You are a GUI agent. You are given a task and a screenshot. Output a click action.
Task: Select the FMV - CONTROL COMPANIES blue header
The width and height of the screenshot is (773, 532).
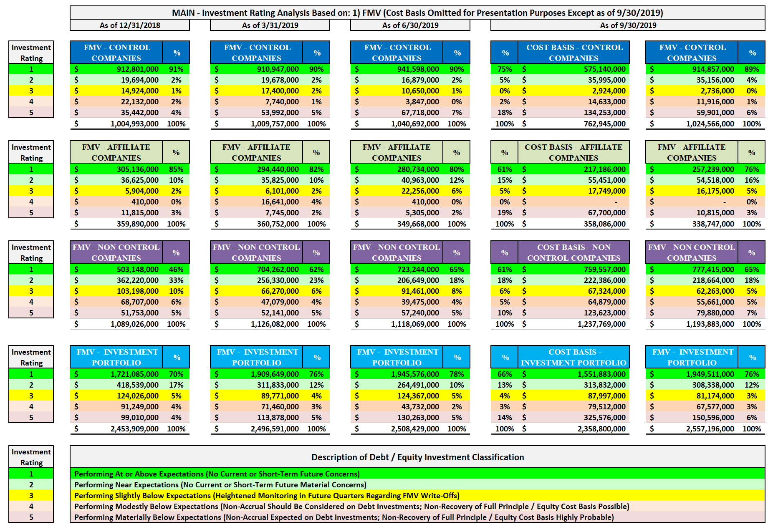(116, 52)
